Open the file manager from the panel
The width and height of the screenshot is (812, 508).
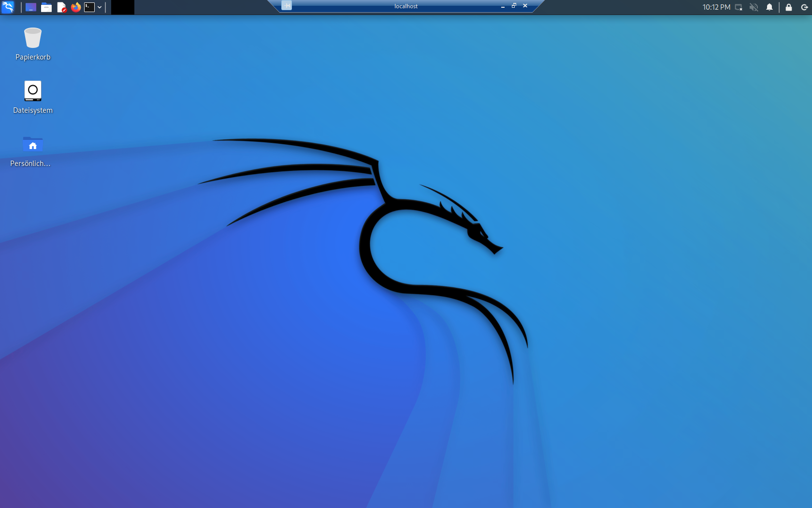[x=46, y=7]
